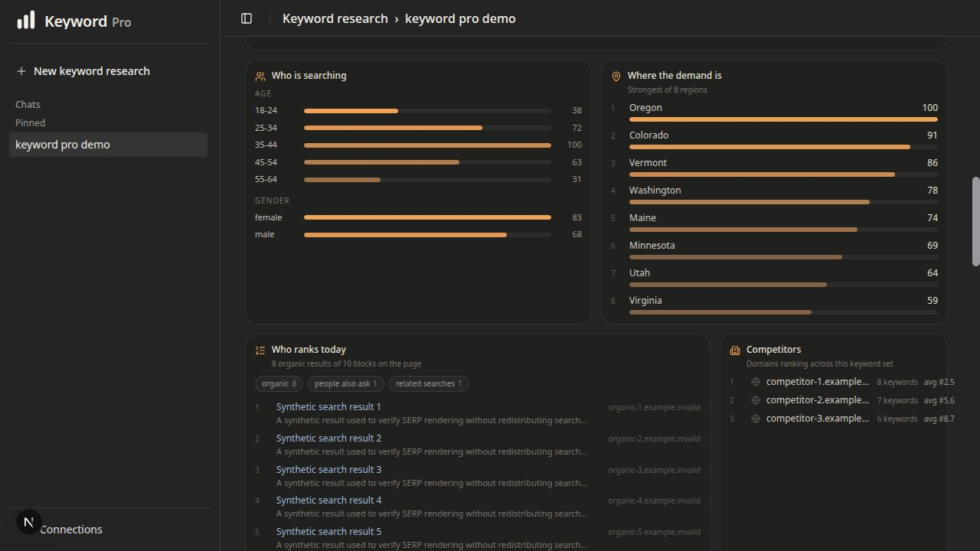Image resolution: width=980 pixels, height=551 pixels.
Task: Open competitor-3.example domain entry
Action: pos(817,419)
